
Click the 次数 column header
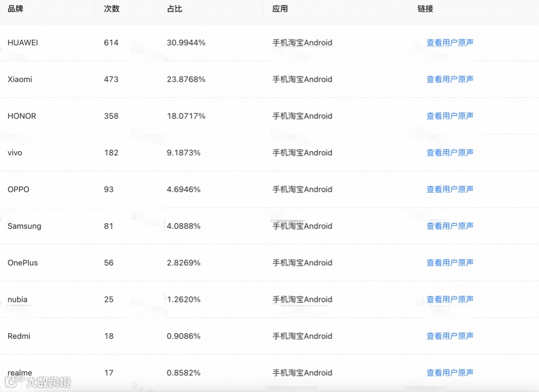112,9
